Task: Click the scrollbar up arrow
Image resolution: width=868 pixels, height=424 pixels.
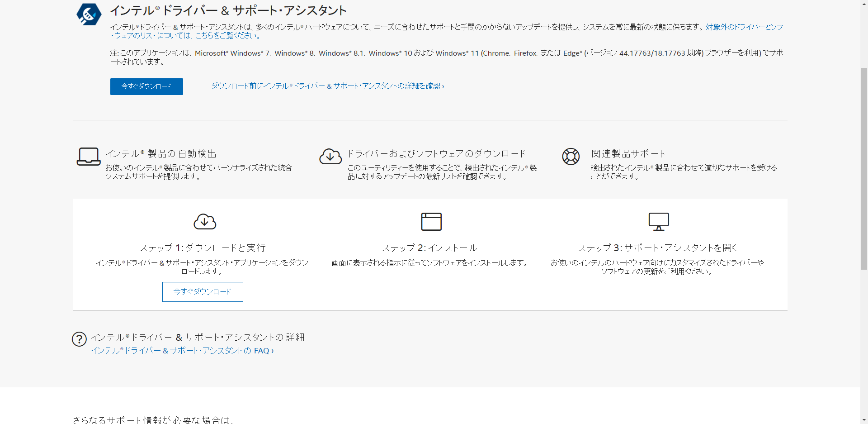Action: click(864, 4)
